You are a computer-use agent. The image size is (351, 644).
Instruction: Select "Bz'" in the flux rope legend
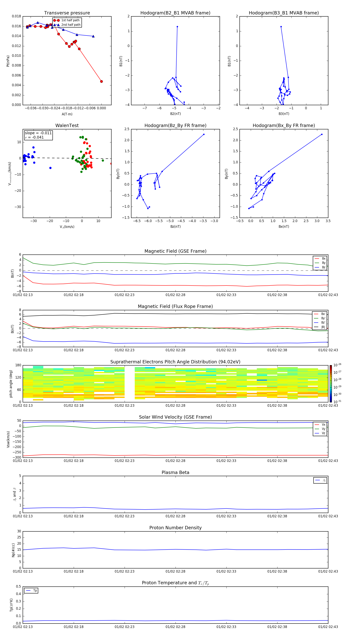pyautogui.click(x=323, y=323)
